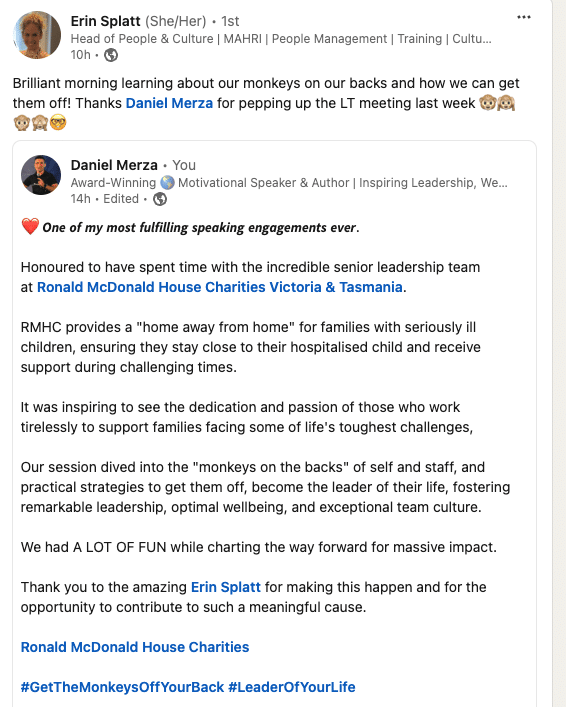Open Daniel Merza mention in Erin's text
The width and height of the screenshot is (566, 707).
coord(169,103)
